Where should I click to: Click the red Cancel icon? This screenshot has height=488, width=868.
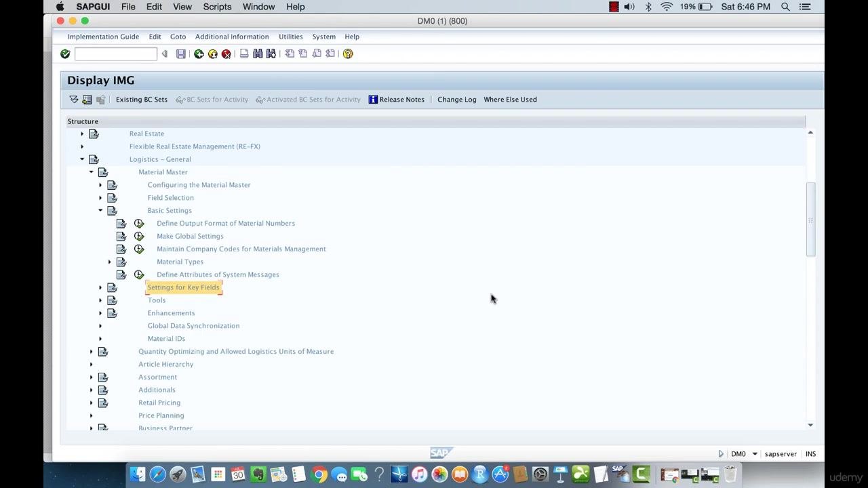point(226,54)
